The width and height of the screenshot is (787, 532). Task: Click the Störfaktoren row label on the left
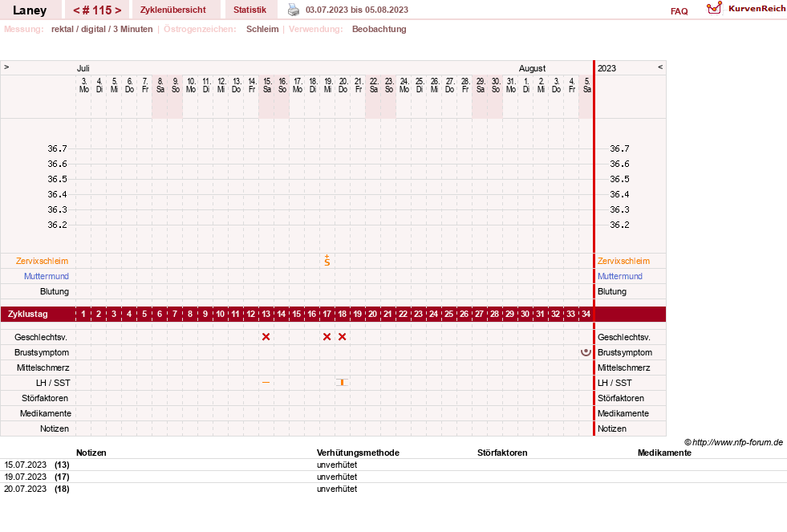click(45, 398)
